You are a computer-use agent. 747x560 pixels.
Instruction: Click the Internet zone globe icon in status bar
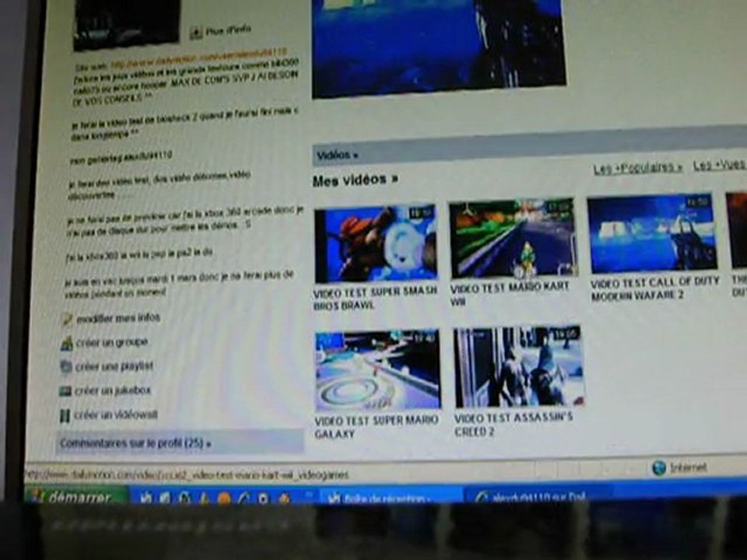coord(659,468)
